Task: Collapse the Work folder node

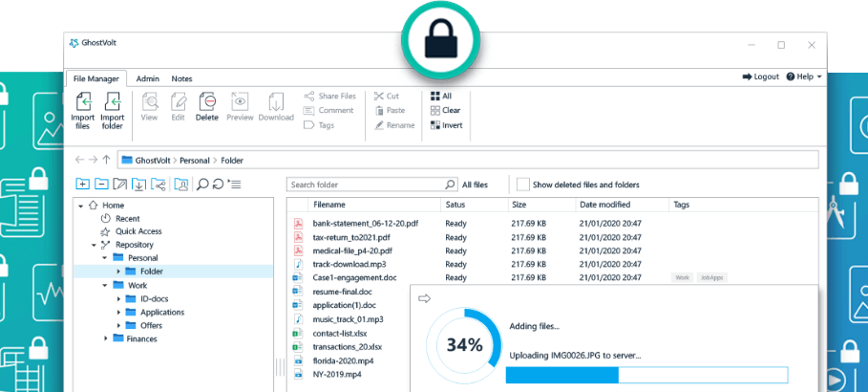Action: [104, 285]
